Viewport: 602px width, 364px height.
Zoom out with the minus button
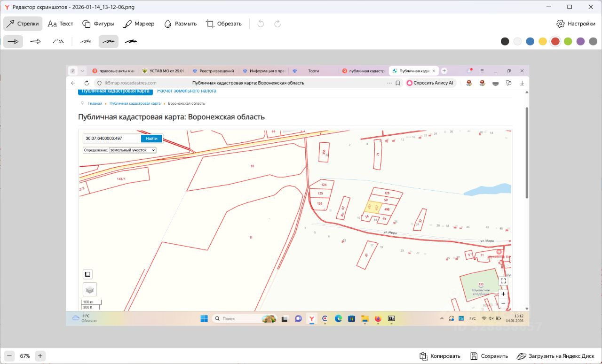pos(9,356)
